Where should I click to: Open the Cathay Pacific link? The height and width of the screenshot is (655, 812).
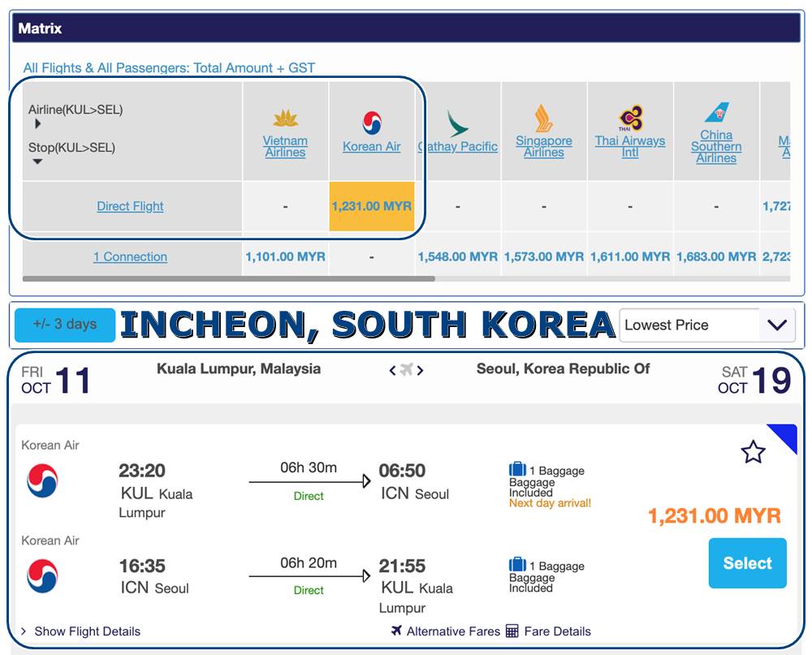pos(458,147)
